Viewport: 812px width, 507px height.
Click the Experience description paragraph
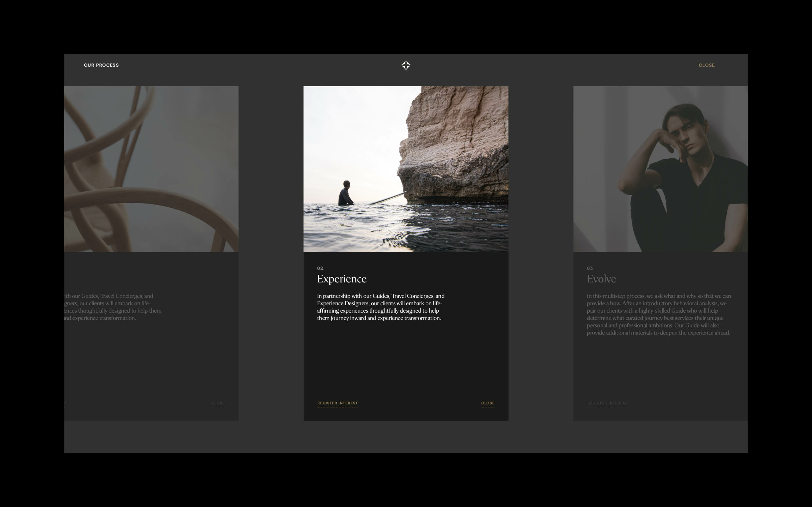(380, 307)
